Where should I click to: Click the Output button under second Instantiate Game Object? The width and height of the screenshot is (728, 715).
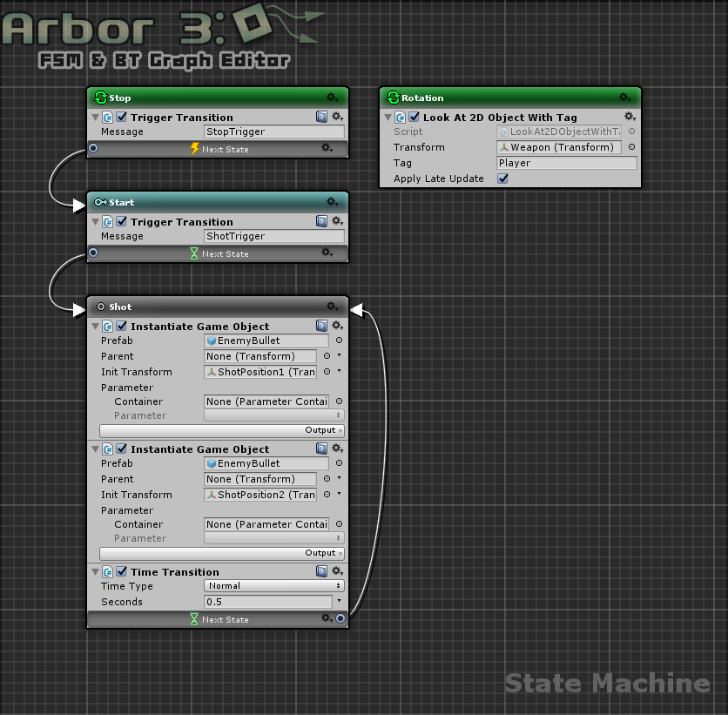(220, 553)
